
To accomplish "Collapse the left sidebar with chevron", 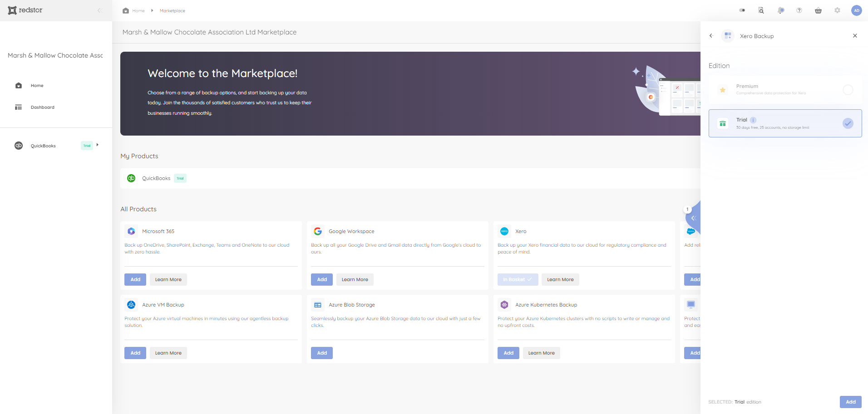I will pos(99,10).
